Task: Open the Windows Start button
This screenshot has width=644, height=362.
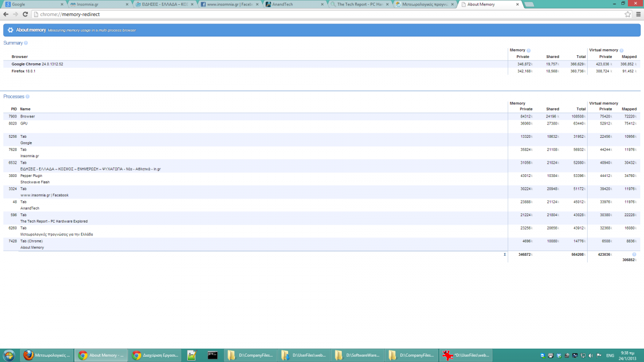Action: 9,355
